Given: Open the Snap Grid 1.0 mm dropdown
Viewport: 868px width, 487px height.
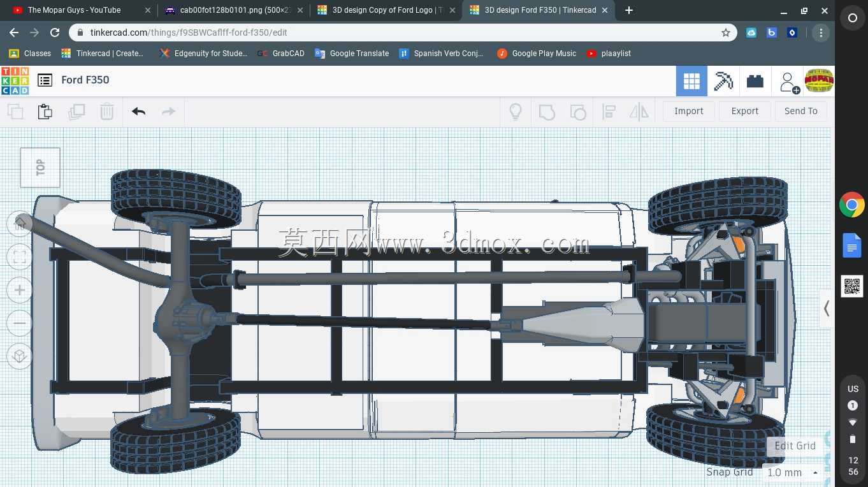Looking at the screenshot, I should point(792,472).
